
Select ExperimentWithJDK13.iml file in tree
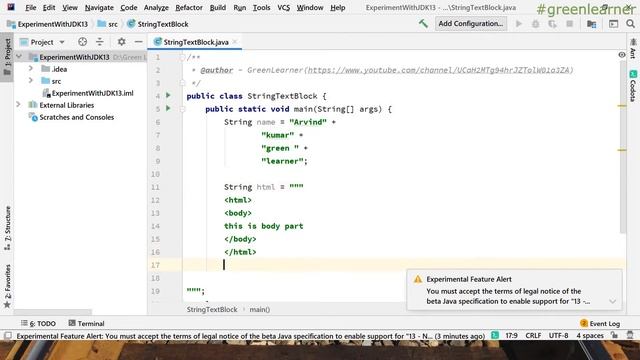[x=88, y=93]
